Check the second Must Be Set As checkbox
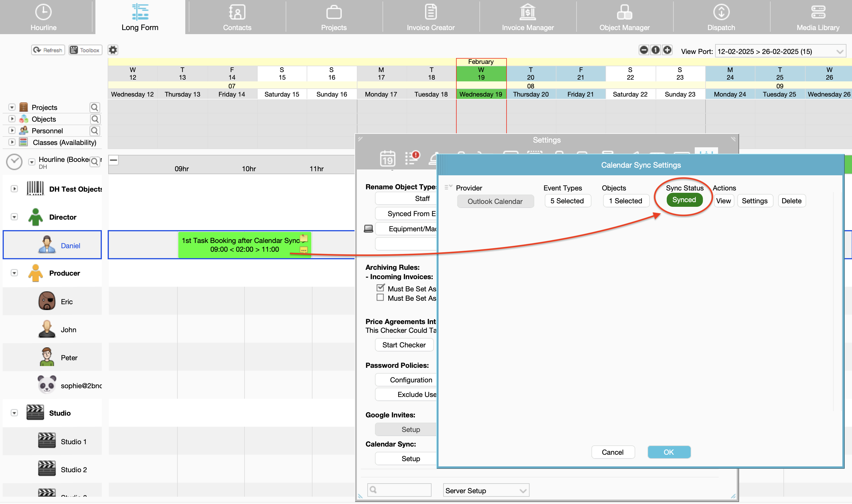The height and width of the screenshot is (504, 852). point(380,298)
